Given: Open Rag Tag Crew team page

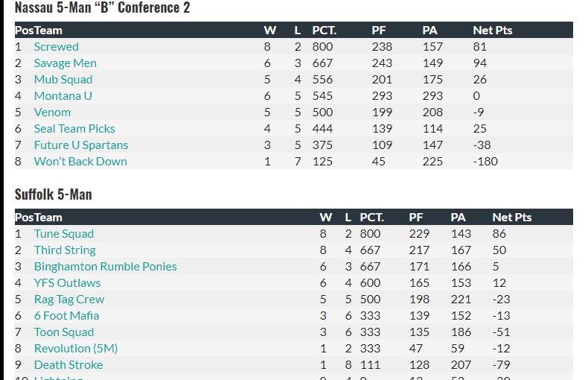Looking at the screenshot, I should [x=69, y=299].
